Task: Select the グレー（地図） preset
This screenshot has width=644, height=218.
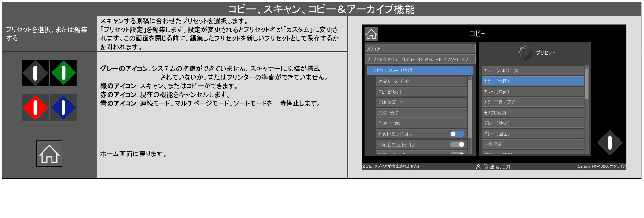Action: [x=533, y=123]
